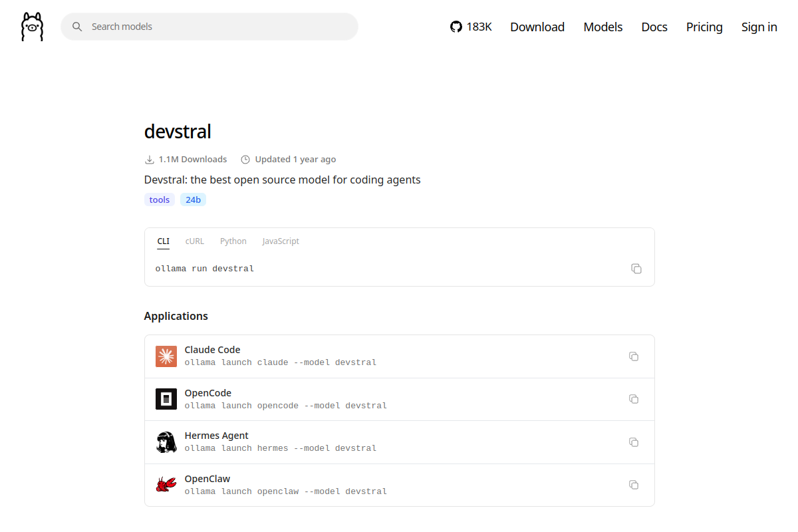Click the devstral model heading
This screenshot has width=798, height=532.
(178, 132)
